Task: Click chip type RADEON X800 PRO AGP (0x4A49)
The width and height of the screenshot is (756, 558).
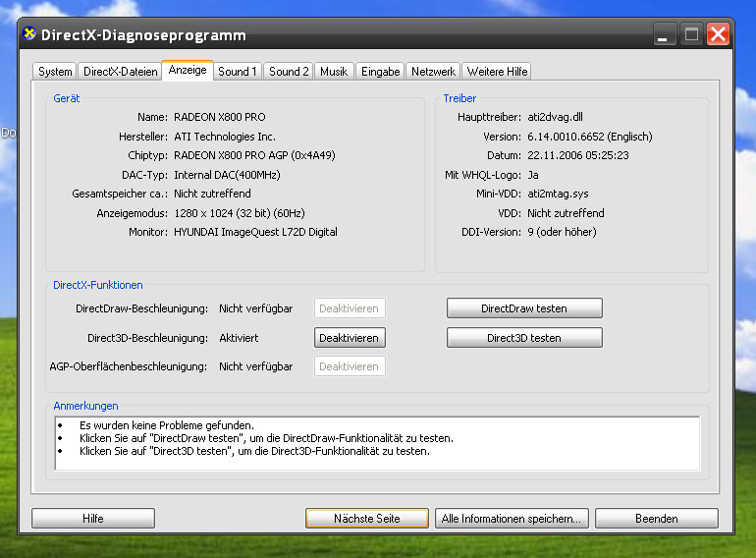Action: 254,155
